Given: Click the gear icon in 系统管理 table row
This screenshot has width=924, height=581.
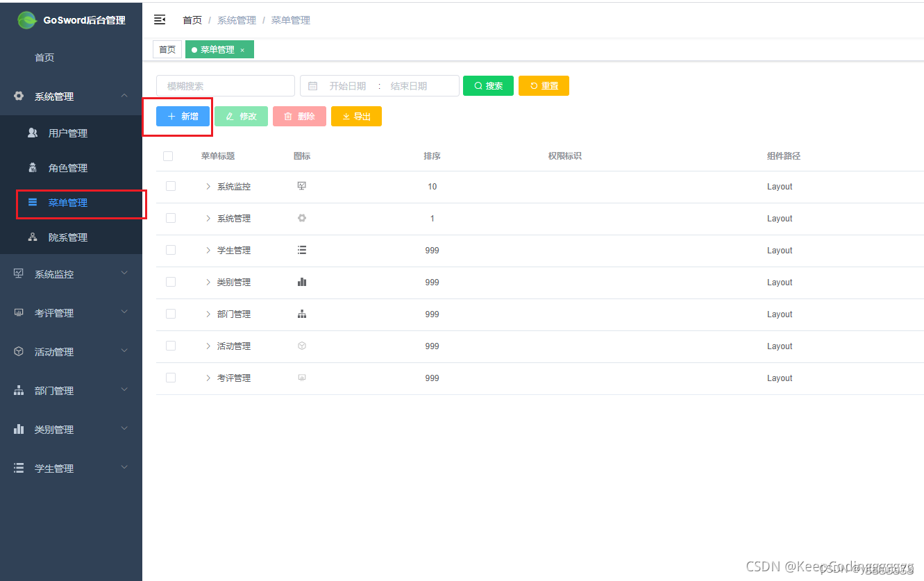Looking at the screenshot, I should click(x=302, y=218).
